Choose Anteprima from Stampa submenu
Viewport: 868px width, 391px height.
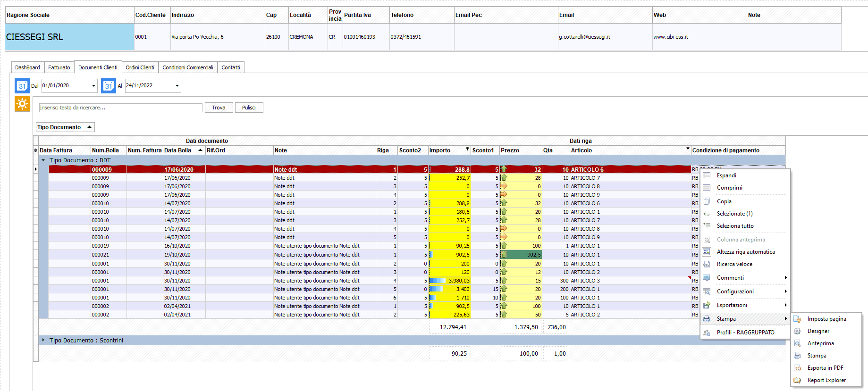pos(820,343)
